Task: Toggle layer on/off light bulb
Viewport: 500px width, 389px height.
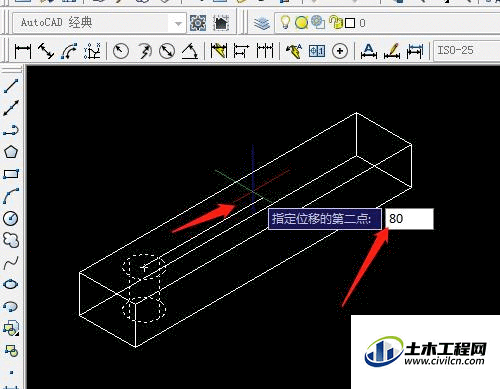Action: (285, 23)
